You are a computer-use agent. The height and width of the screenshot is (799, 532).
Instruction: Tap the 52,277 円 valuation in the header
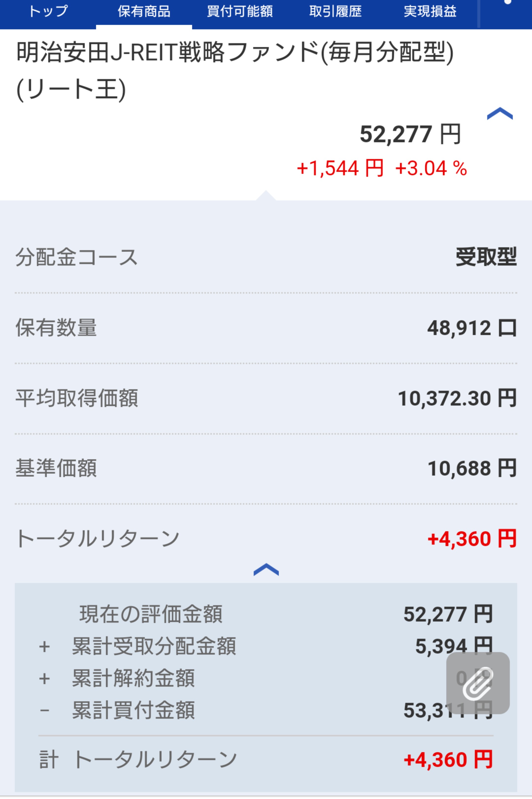click(410, 134)
